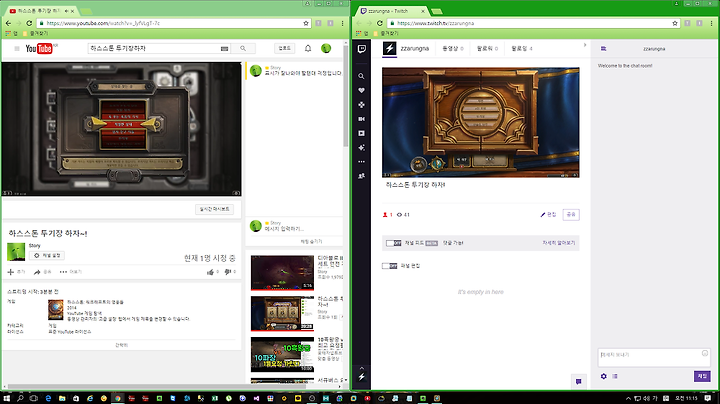
Task: Mute the YouTube tab via speaker icon
Action: point(67,11)
